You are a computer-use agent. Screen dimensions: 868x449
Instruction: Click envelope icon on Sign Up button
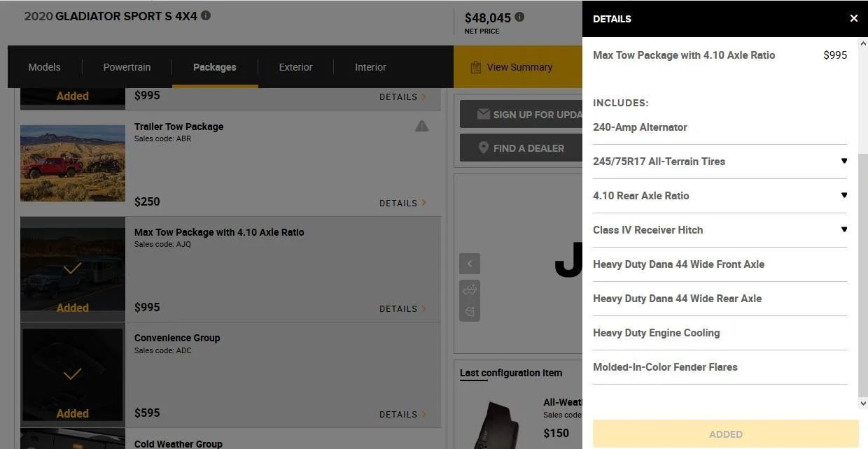pos(483,114)
